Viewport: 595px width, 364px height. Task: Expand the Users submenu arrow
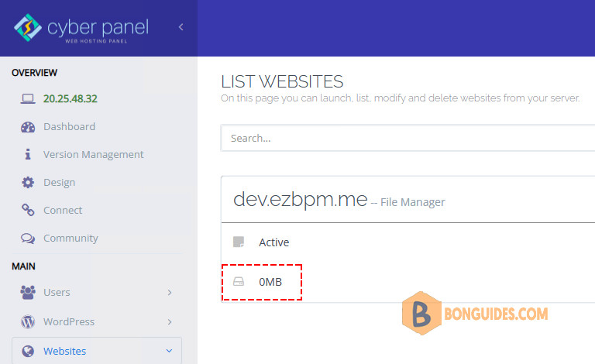click(x=170, y=292)
